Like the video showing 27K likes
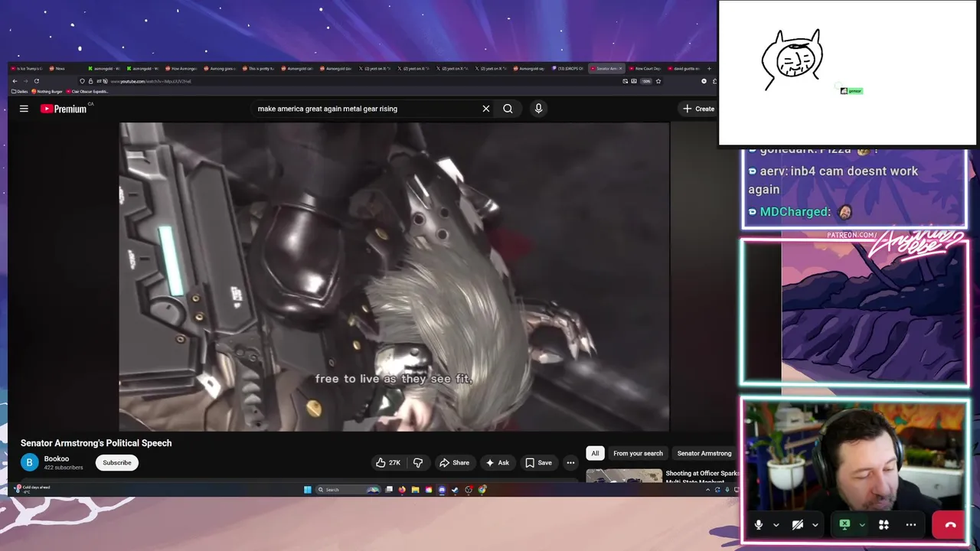The height and width of the screenshot is (551, 980). tap(388, 462)
